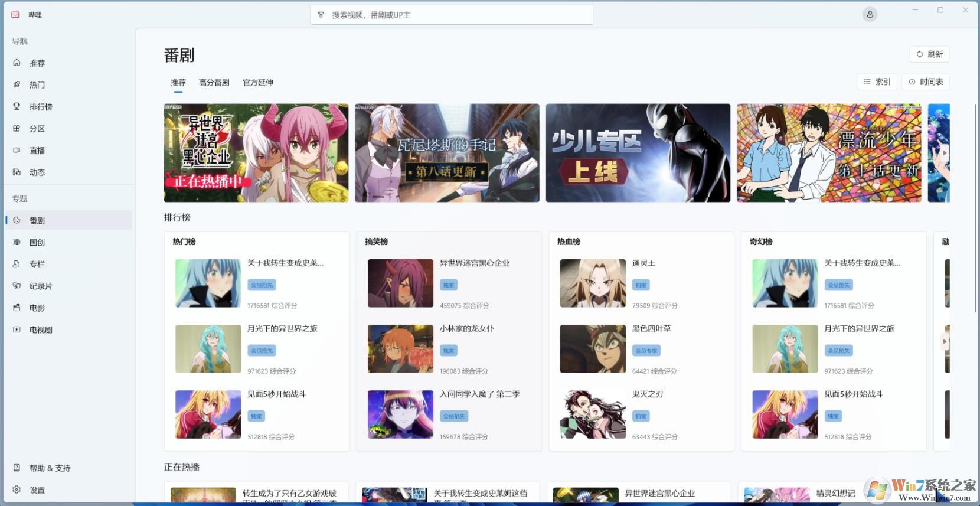
Task: Open the 国创 section
Action: click(68, 242)
